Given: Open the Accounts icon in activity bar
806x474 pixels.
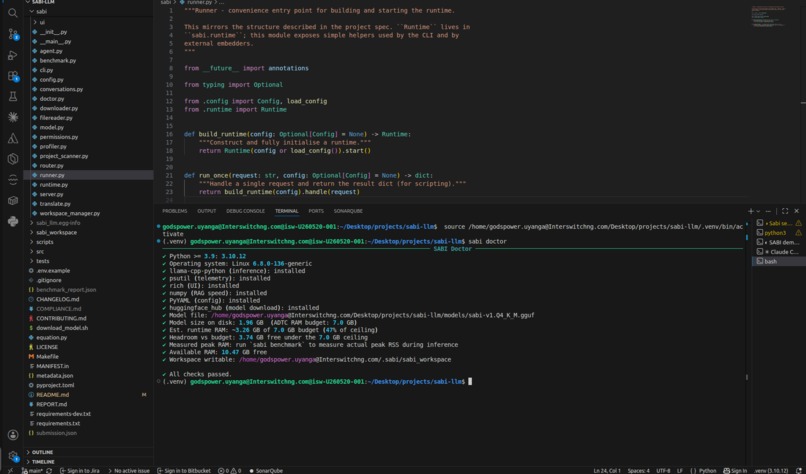Looking at the screenshot, I should [13, 435].
